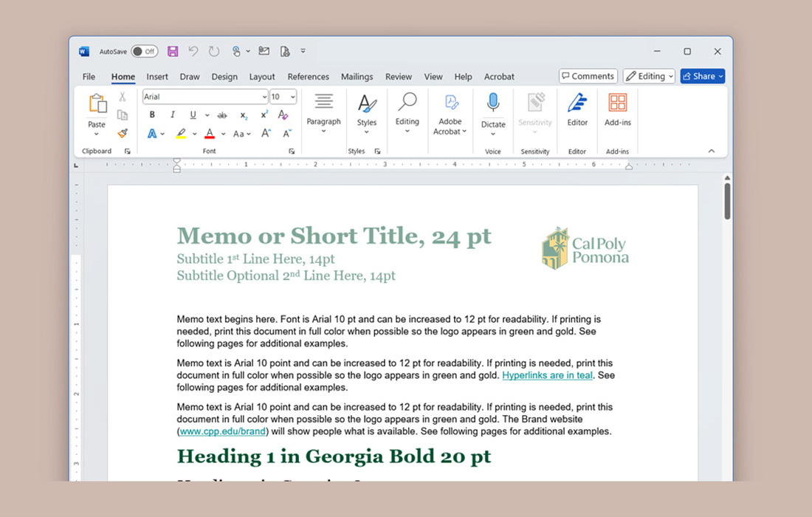Image resolution: width=812 pixels, height=517 pixels.
Task: Click the Text Effects blue A icon
Action: tap(152, 134)
